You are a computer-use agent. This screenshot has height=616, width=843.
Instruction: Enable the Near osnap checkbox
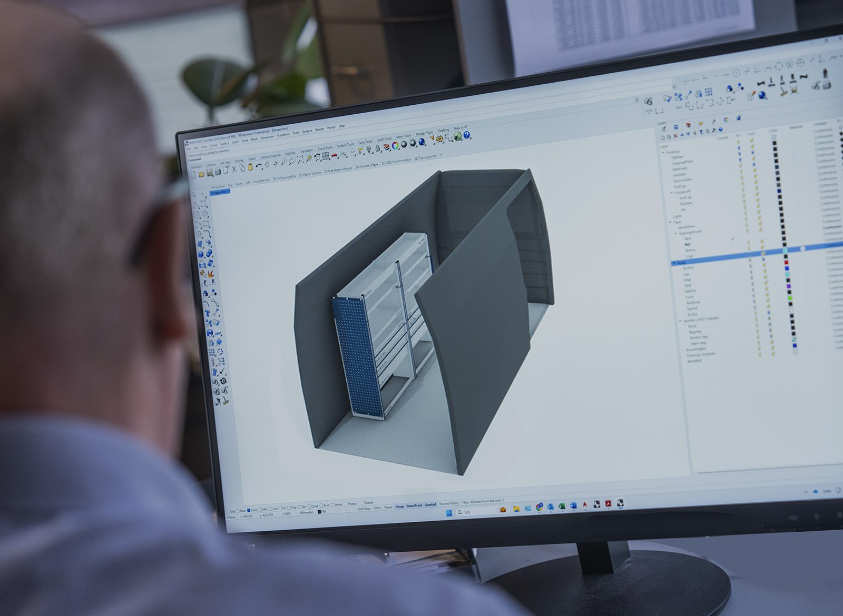(238, 511)
